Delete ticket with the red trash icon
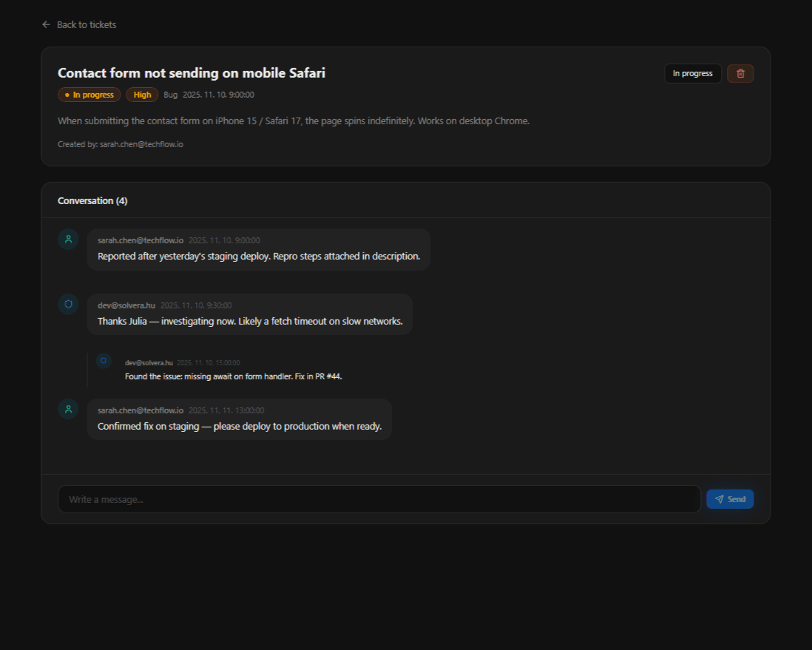 click(740, 73)
